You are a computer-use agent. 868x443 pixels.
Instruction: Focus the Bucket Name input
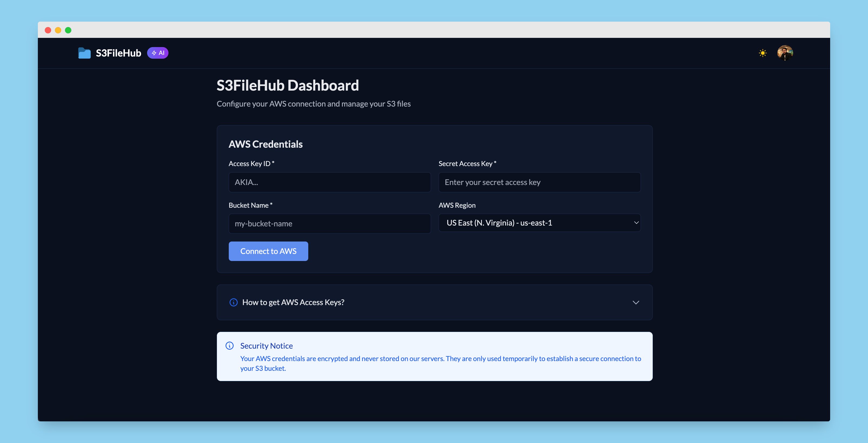pos(330,223)
